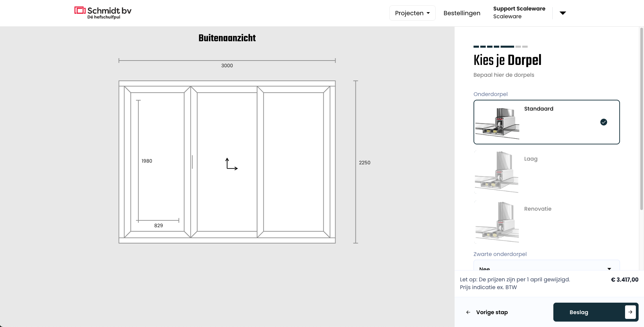Screen dimensions: 644x327
Task: Go to Bestellingen page
Action: pos(462,13)
